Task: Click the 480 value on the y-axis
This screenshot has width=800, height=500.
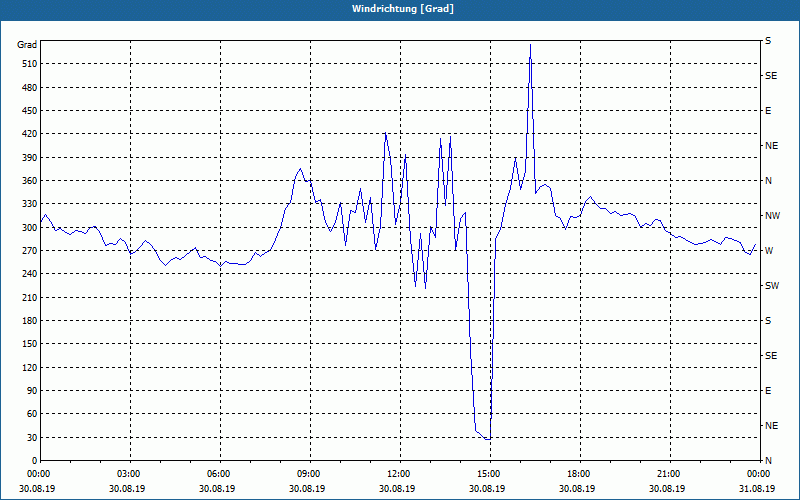Action: [x=30, y=87]
